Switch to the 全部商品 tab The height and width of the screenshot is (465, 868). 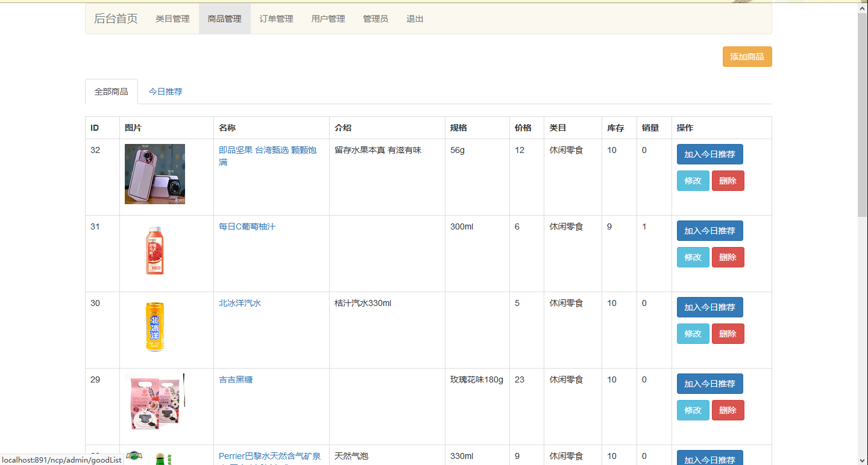[x=112, y=92]
